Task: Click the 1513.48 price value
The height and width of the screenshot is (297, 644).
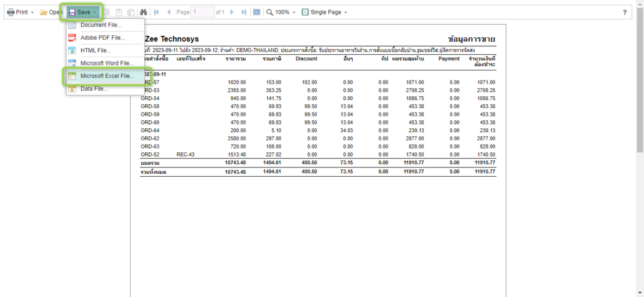Action: coord(237,154)
